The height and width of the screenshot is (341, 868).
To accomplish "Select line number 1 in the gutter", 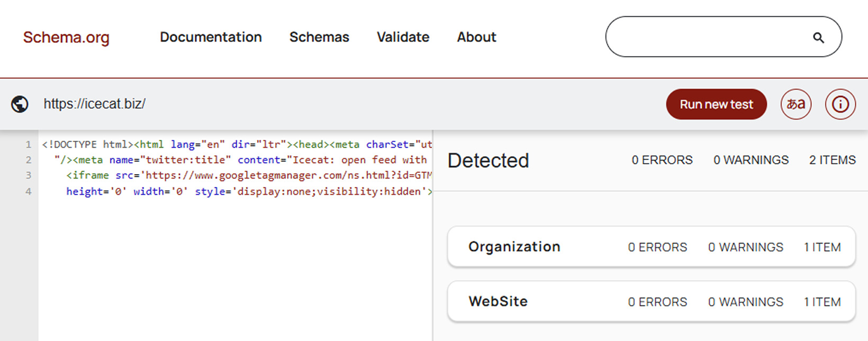I will pyautogui.click(x=28, y=145).
